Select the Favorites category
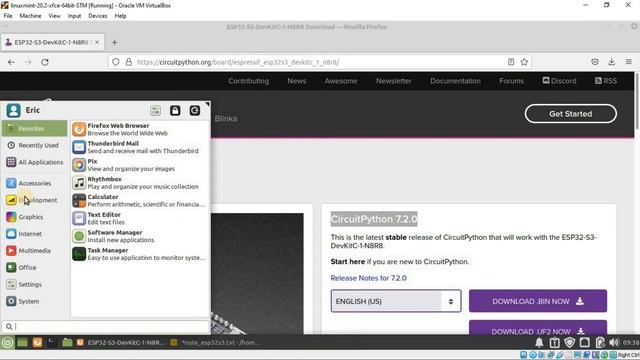 pos(35,128)
